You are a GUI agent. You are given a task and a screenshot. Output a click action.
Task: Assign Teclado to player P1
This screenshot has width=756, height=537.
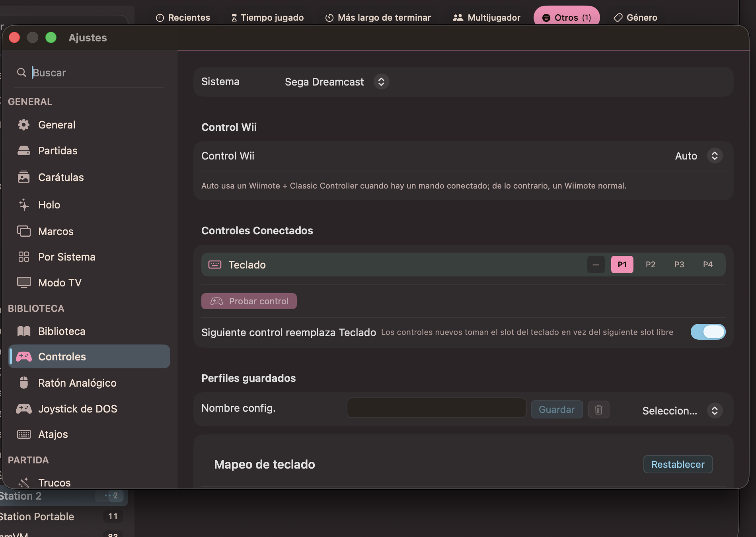(622, 265)
